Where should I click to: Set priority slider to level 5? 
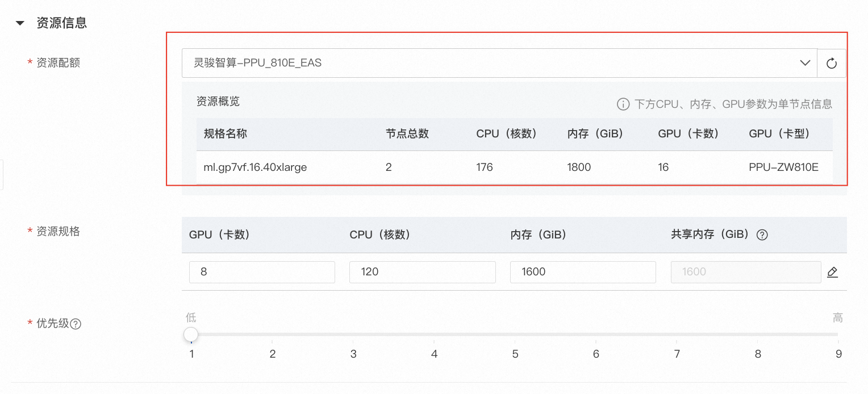coord(515,335)
